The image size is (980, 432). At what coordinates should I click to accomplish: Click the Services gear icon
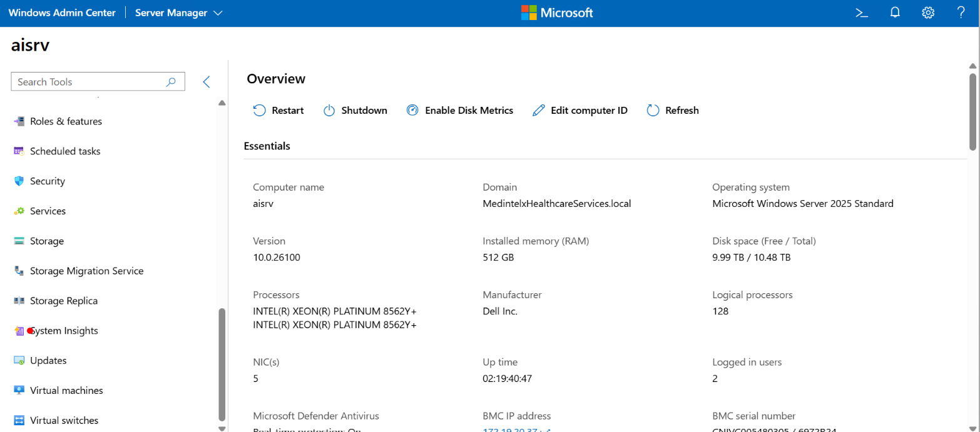pyautogui.click(x=19, y=211)
